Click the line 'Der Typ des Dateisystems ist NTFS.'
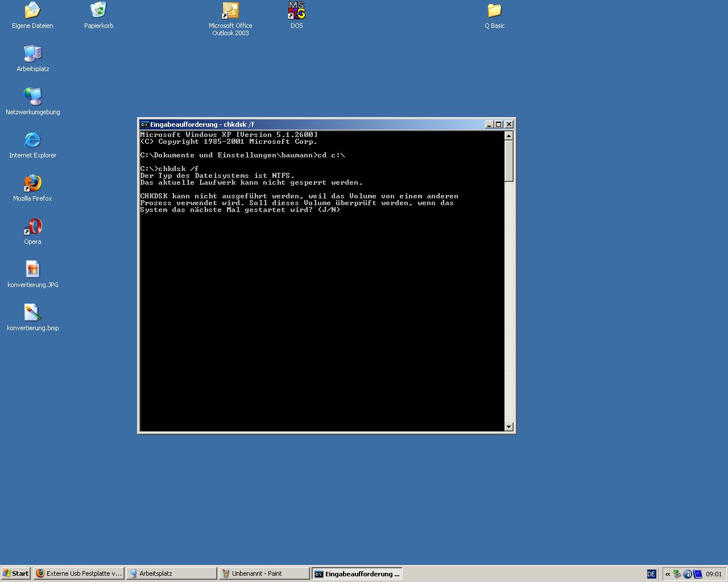Image resolution: width=728 pixels, height=582 pixels. pyautogui.click(x=217, y=176)
